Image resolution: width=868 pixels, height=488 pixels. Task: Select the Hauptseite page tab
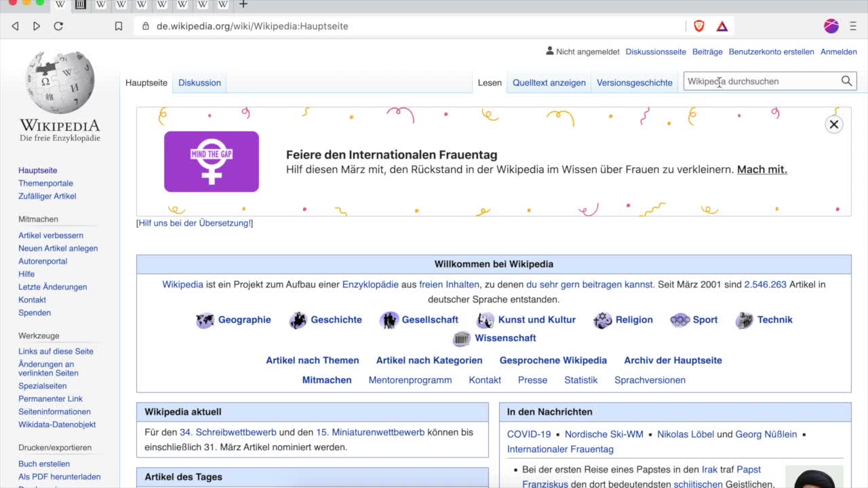146,83
